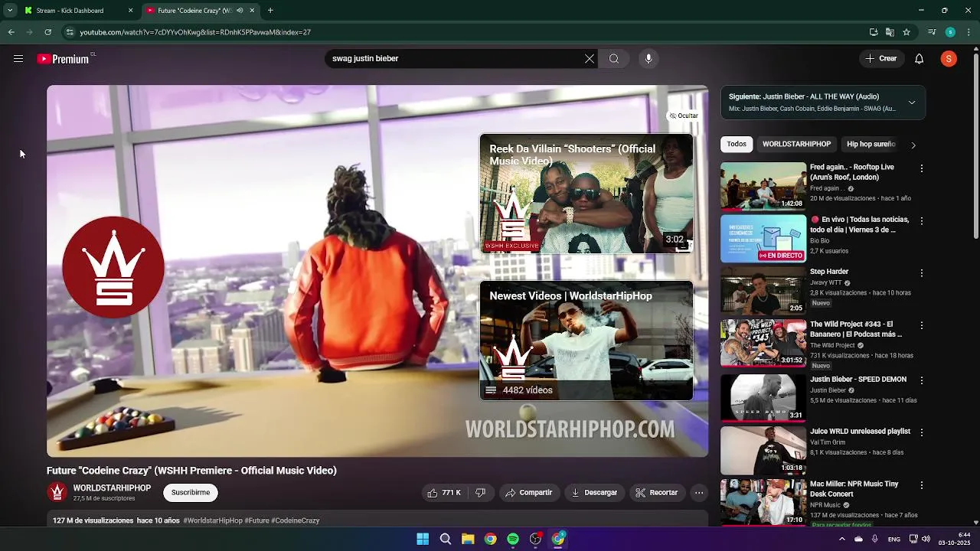
Task: Open the YouTube account avatar menu
Action: (x=949, y=59)
